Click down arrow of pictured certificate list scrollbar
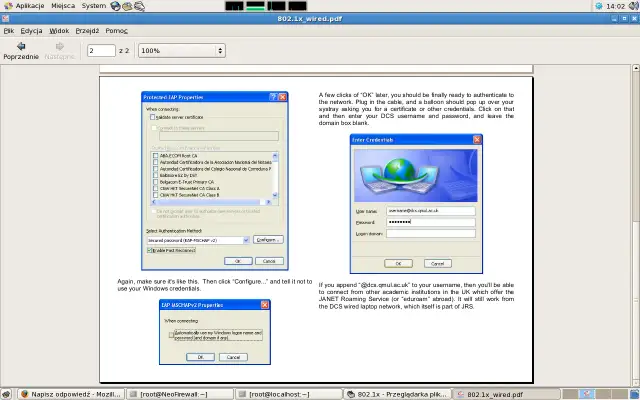 275,195
